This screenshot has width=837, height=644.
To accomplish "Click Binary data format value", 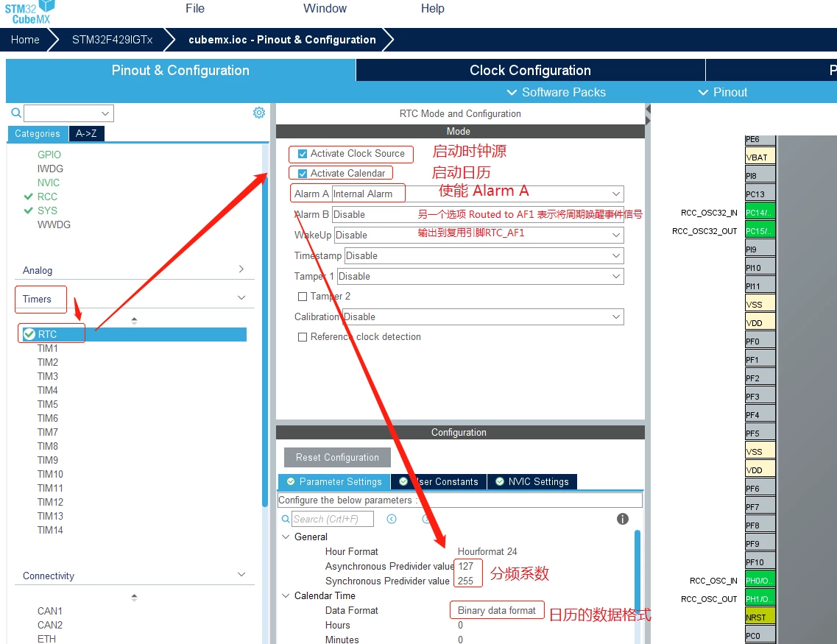I will (497, 610).
